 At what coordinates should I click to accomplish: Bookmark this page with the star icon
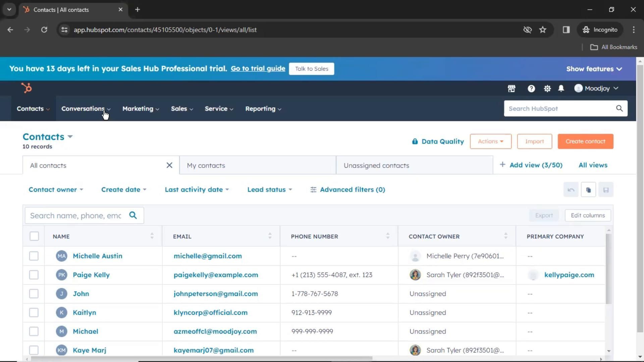coord(543,30)
